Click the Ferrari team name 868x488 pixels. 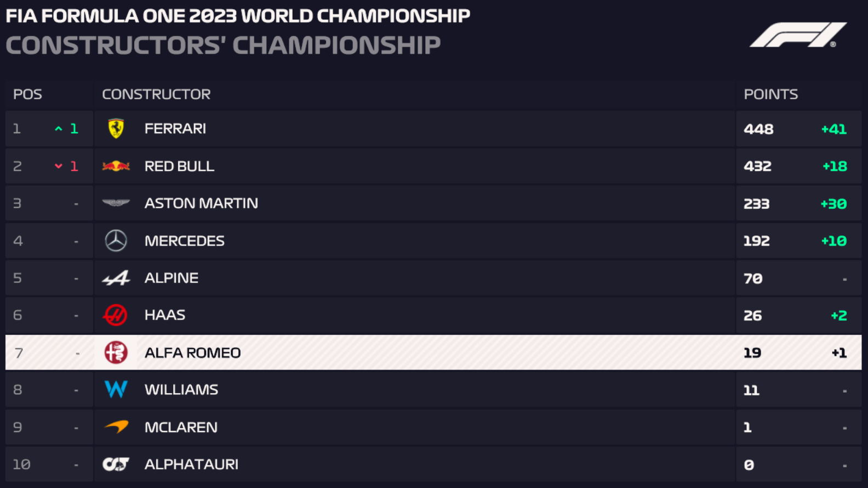pos(175,129)
